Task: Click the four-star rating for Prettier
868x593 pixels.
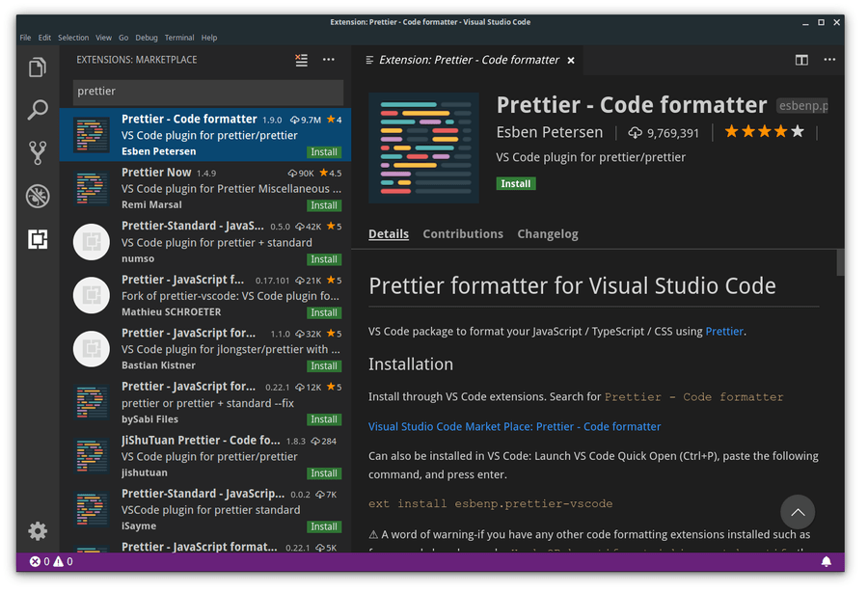Action: [x=764, y=131]
